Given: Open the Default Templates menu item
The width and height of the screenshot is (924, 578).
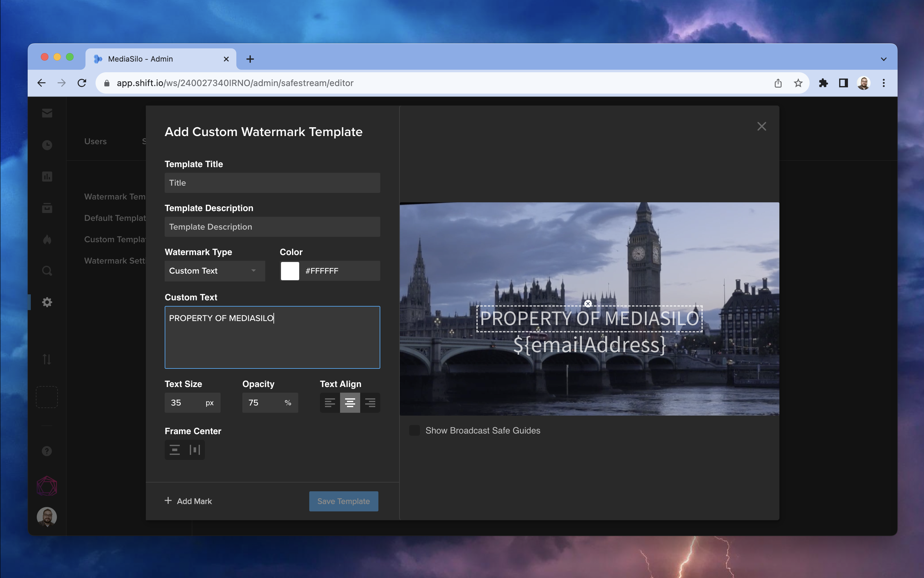Looking at the screenshot, I should point(115,218).
